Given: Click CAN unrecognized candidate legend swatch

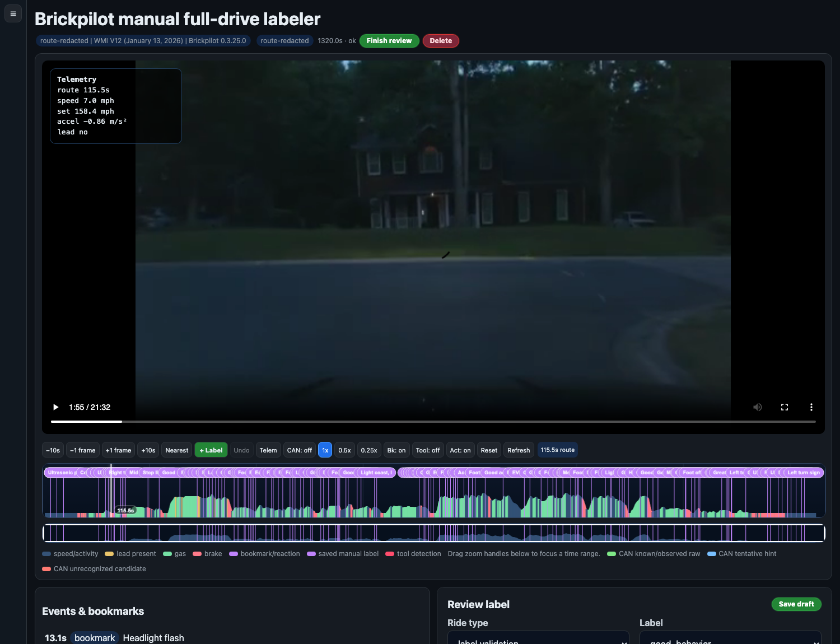Looking at the screenshot, I should tap(46, 569).
